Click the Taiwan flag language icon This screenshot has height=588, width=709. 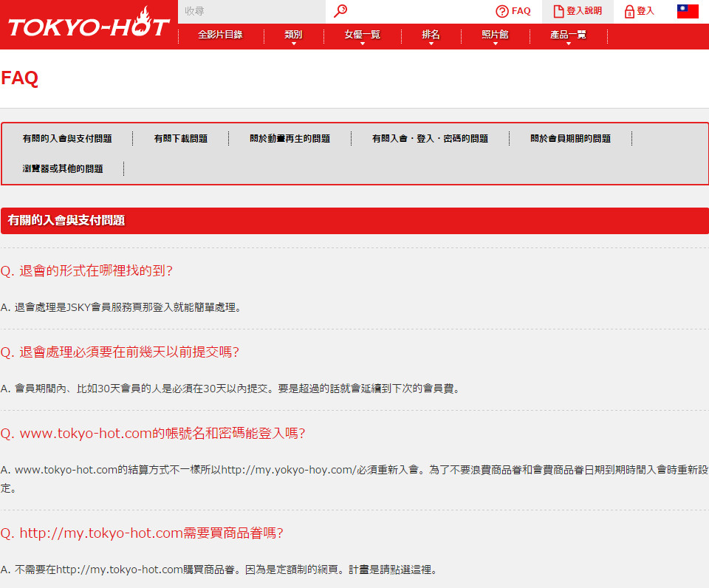[688, 11]
